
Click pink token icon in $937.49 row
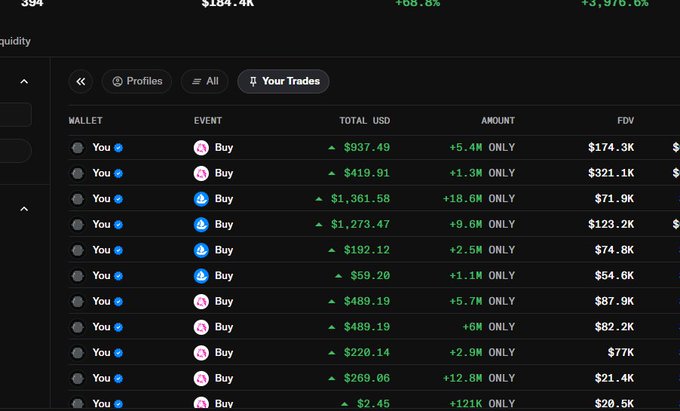(201, 148)
